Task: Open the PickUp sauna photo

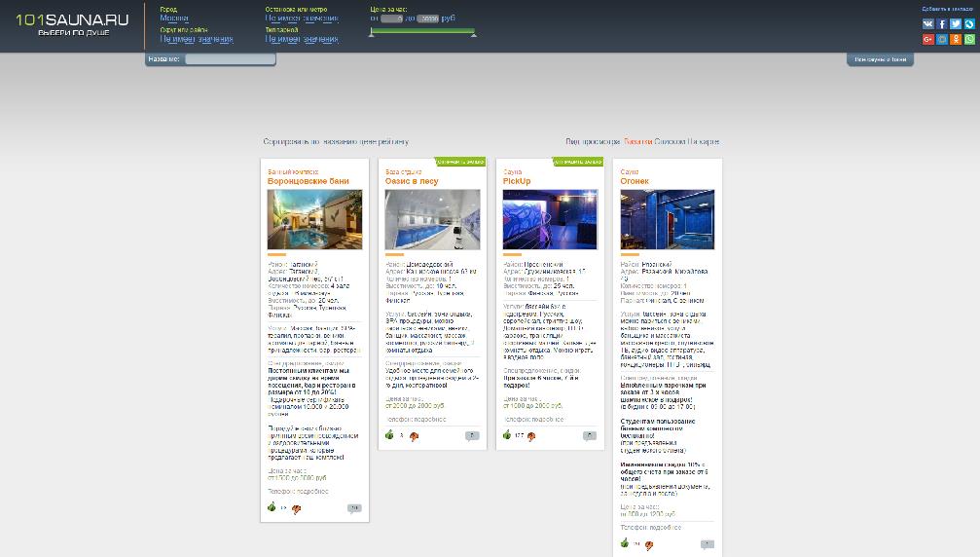Action: (550, 219)
